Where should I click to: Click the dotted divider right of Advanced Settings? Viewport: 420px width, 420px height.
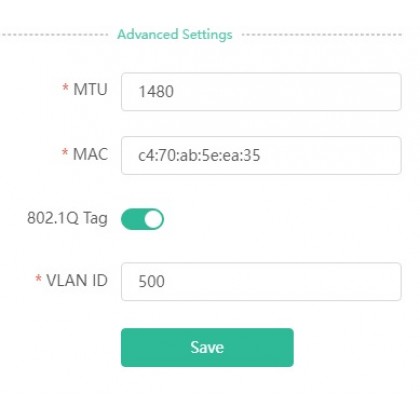tap(322, 34)
